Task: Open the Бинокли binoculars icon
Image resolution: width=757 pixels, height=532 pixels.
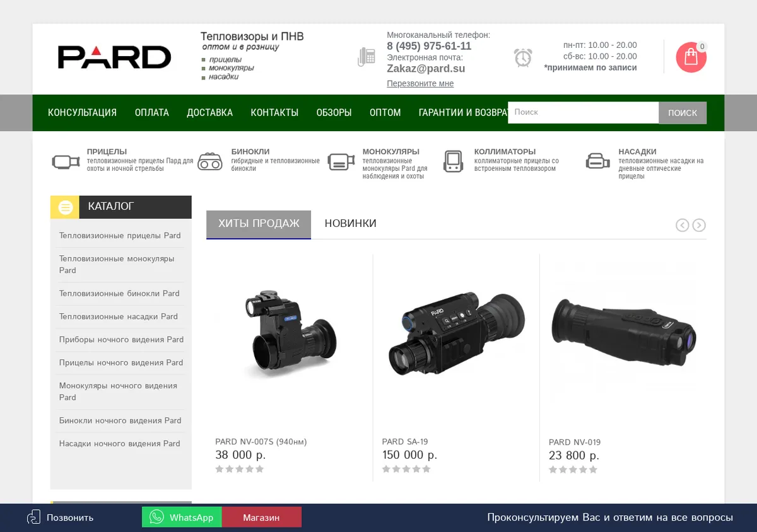Action: (x=210, y=161)
